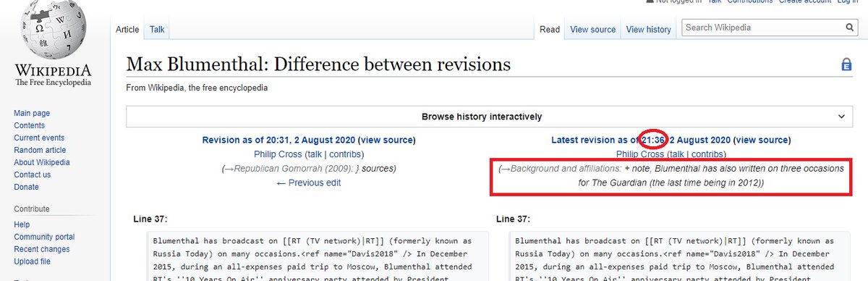The width and height of the screenshot is (868, 281).
Task: Click Log in link at top
Action: [847, 2]
